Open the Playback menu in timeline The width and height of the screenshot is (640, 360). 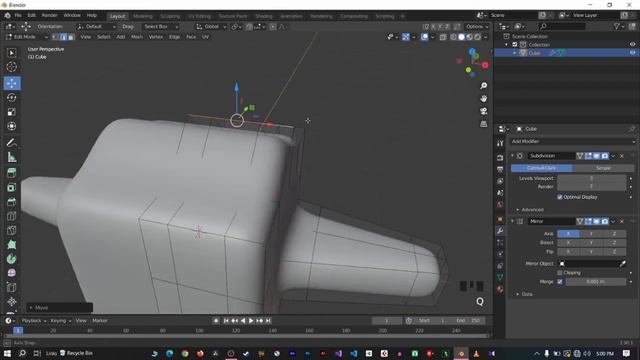point(33,321)
